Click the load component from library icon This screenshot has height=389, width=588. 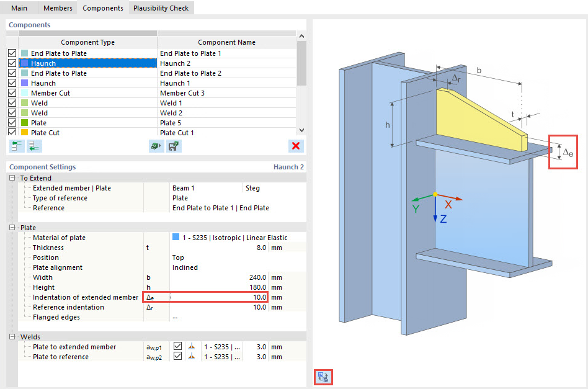coord(156,146)
